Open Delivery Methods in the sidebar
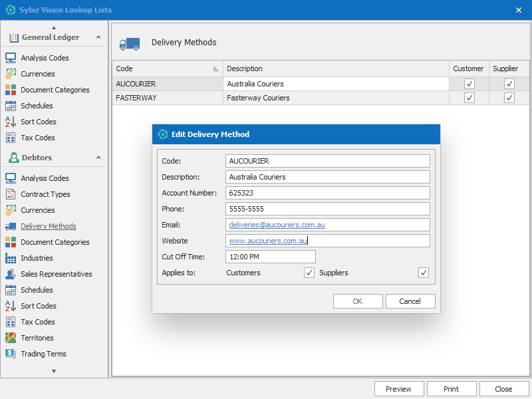 [x=48, y=226]
